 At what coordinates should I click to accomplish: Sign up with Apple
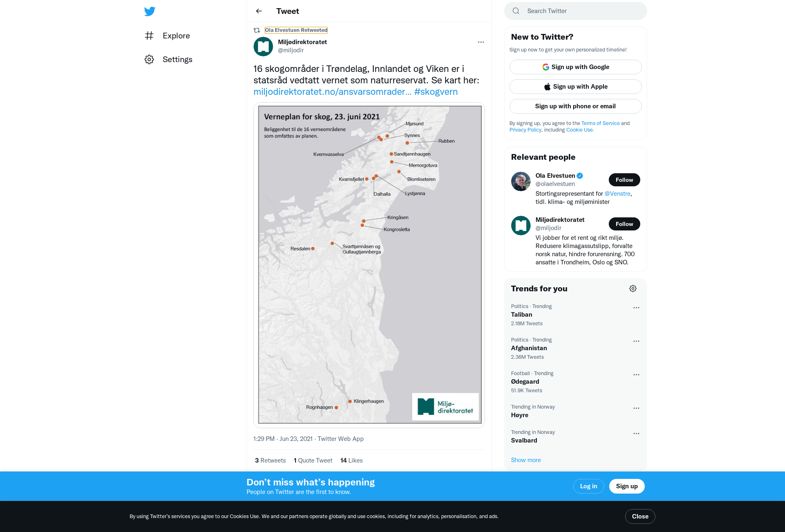[x=576, y=87]
